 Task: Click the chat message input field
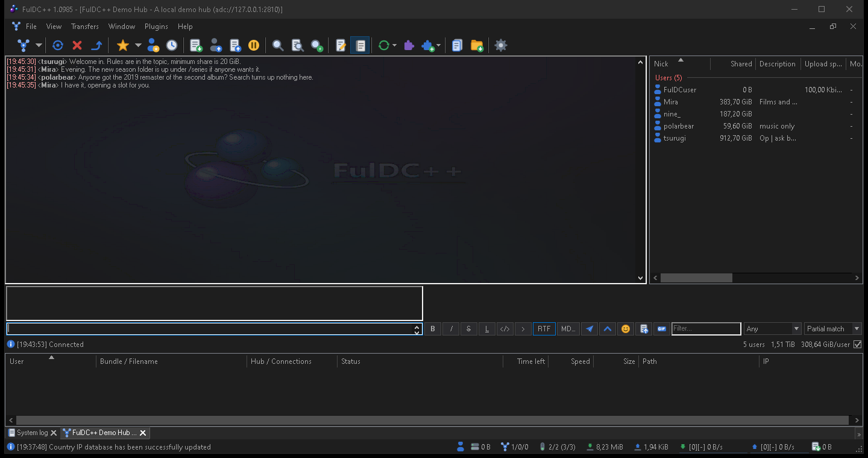click(210, 329)
